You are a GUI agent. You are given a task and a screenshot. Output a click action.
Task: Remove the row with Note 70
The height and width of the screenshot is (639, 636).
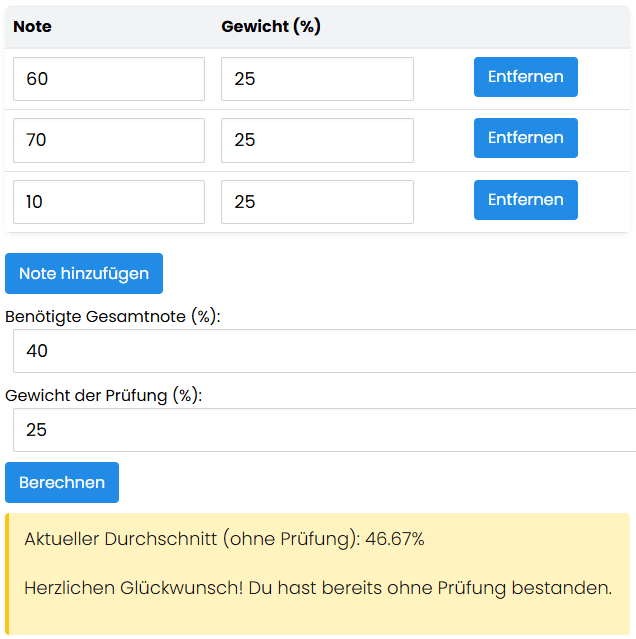[525, 138]
